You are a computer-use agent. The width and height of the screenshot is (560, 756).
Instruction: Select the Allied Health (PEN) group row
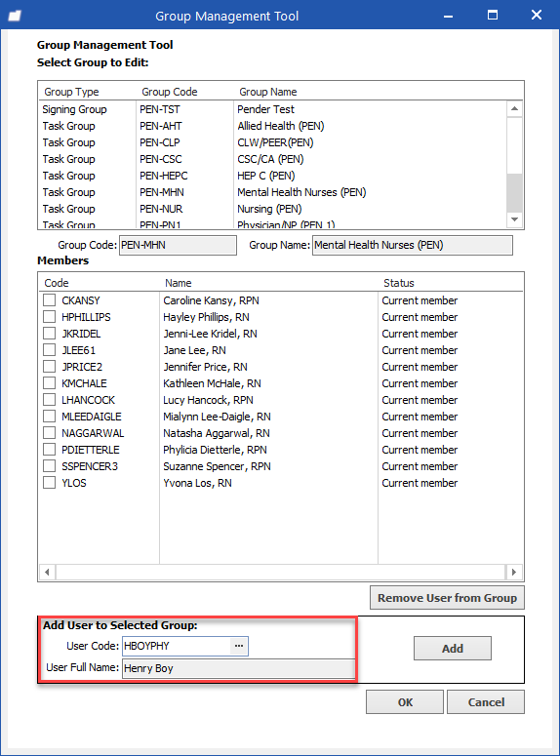click(x=272, y=126)
